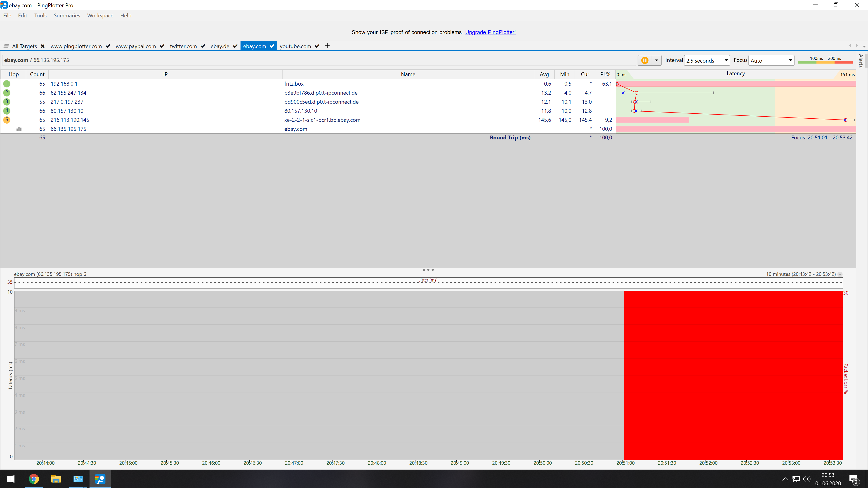The height and width of the screenshot is (488, 868).
Task: Select xe-2-2-1-slc1-bcr1.bb.ebay.com hop name
Action: (x=322, y=120)
